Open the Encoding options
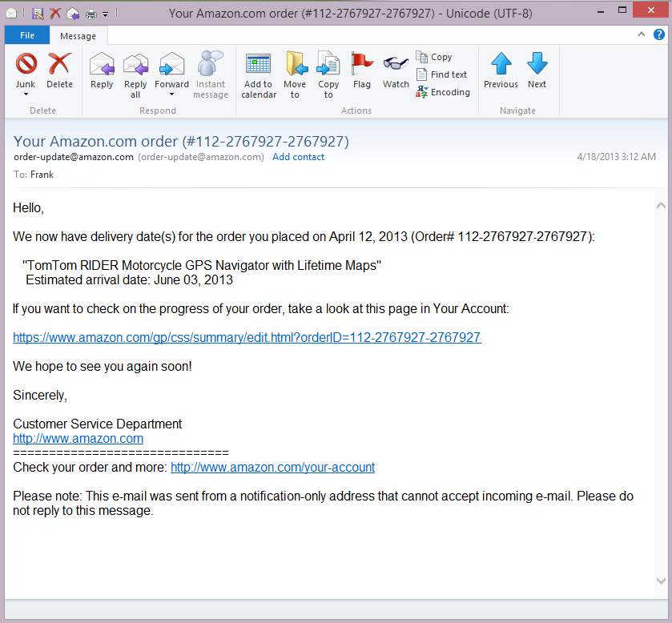 coord(443,92)
